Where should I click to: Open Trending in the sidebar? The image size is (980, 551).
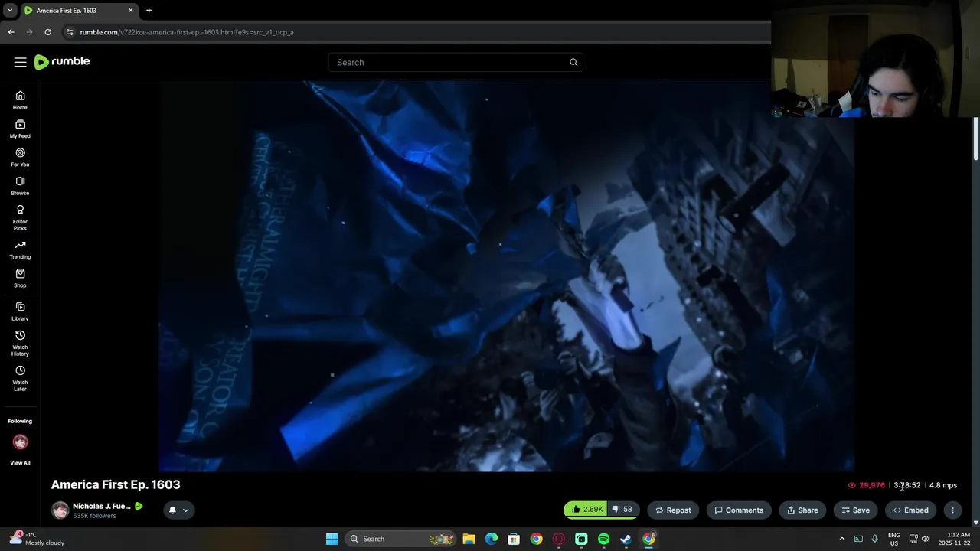(20, 249)
